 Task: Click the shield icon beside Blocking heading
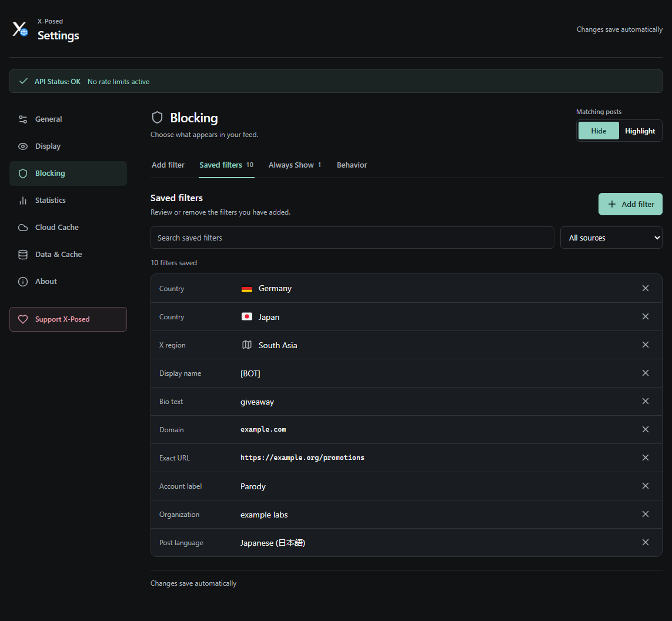pos(158,118)
